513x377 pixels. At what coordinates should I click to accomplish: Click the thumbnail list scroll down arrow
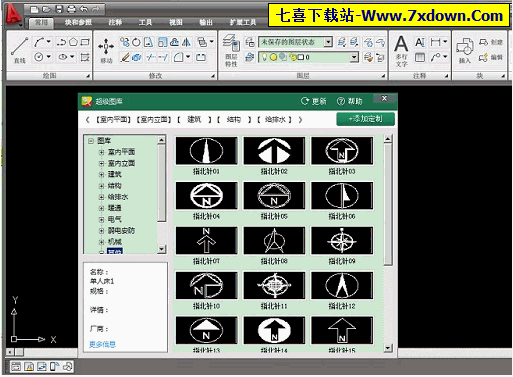pos(388,348)
